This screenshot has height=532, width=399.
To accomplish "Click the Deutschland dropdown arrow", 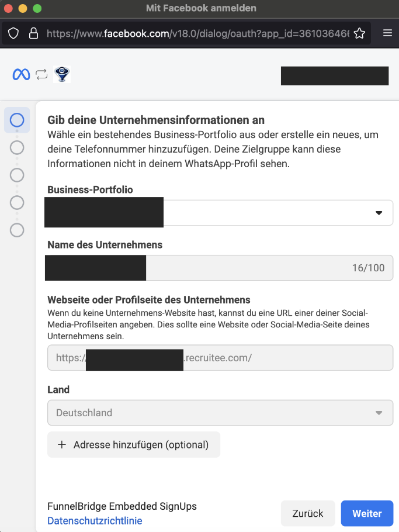I will (x=379, y=413).
